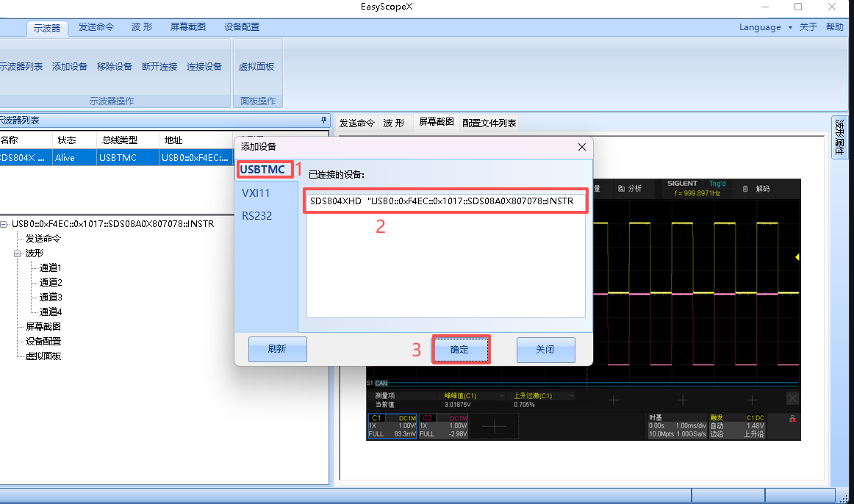
Task: Collapse the USB0 device tree node
Action: tap(4, 224)
